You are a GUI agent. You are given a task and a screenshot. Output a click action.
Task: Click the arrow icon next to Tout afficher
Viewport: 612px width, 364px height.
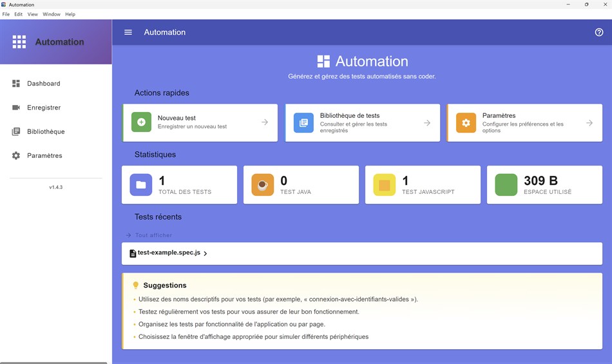coord(128,235)
